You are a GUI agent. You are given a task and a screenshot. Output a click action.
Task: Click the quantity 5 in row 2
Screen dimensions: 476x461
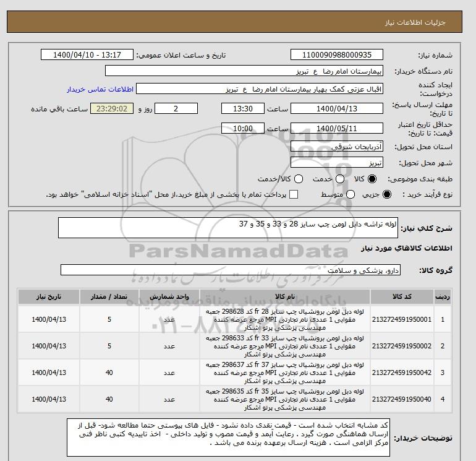tap(109, 346)
